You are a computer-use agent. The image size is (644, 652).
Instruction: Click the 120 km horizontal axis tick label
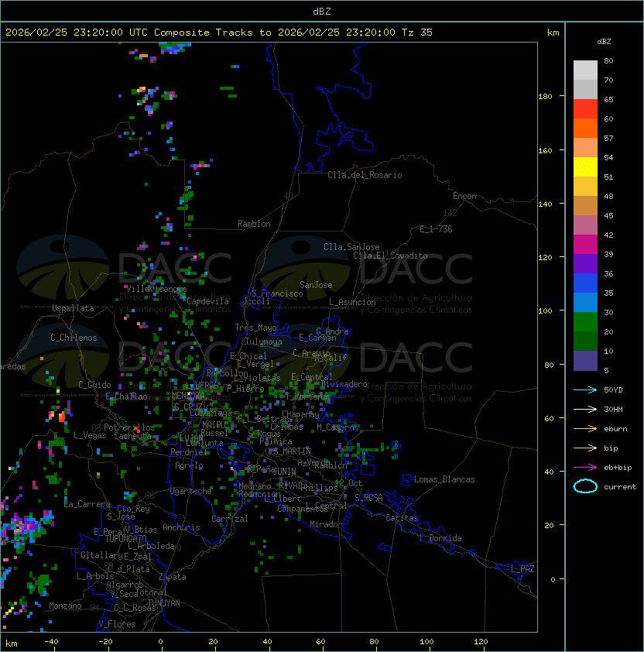[481, 642]
